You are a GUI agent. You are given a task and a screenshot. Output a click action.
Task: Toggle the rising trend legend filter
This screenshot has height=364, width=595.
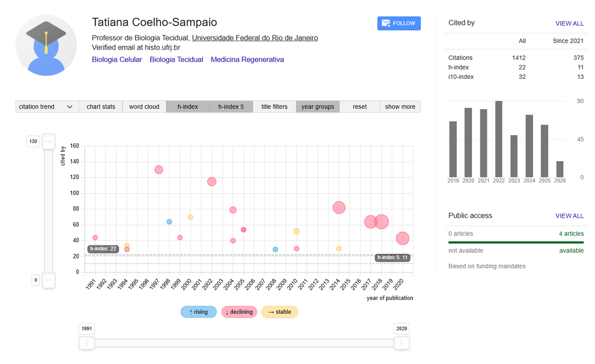click(x=198, y=312)
